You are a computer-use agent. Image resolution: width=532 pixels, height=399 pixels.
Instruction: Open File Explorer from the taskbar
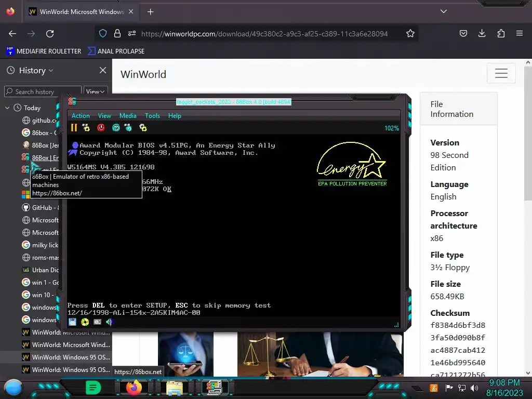click(175, 388)
